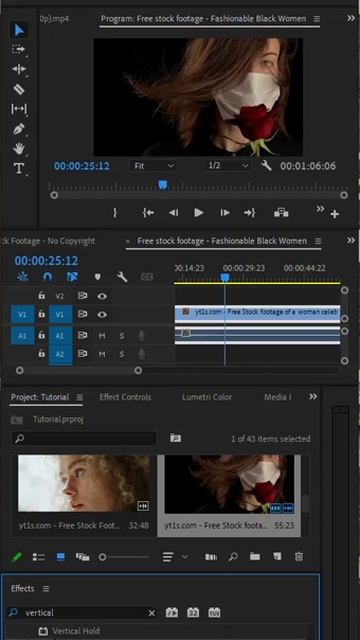Show more project panel tabs

[313, 397]
